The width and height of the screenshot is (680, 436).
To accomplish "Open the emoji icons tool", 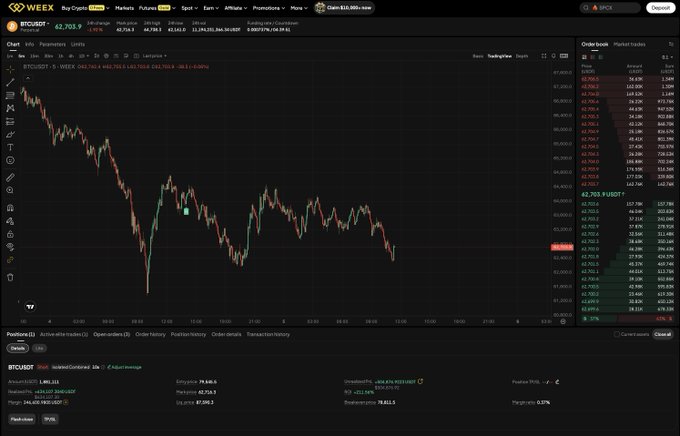I will [x=10, y=161].
